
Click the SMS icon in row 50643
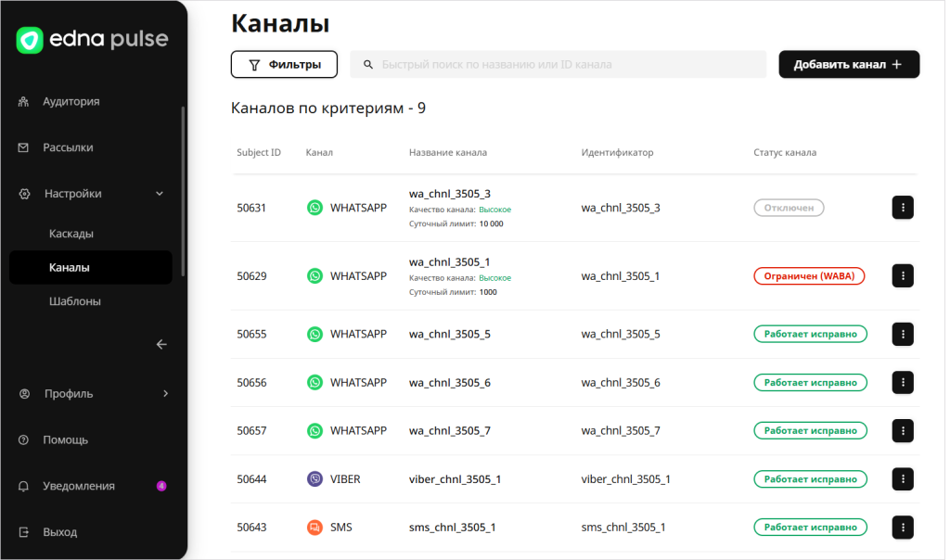315,528
